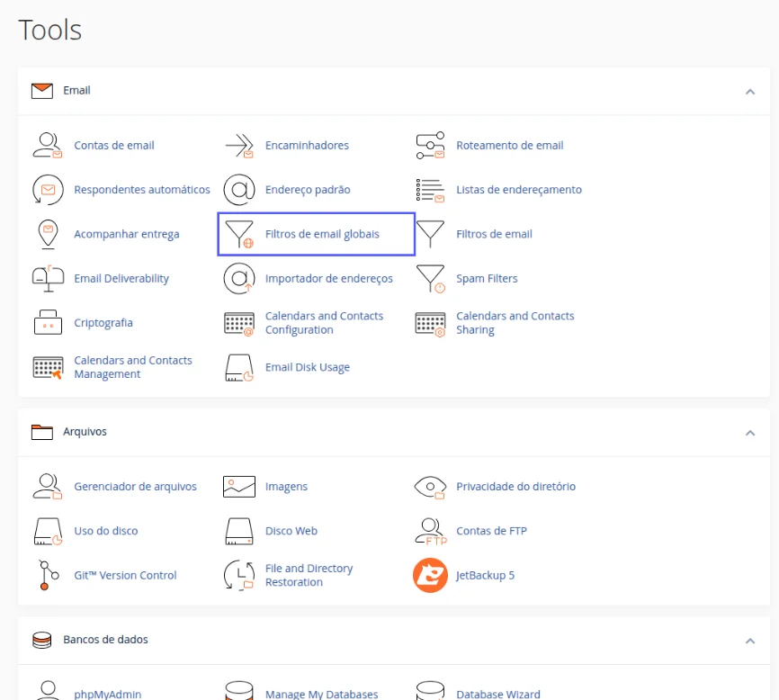Open the Manage My Databases link

(x=321, y=694)
